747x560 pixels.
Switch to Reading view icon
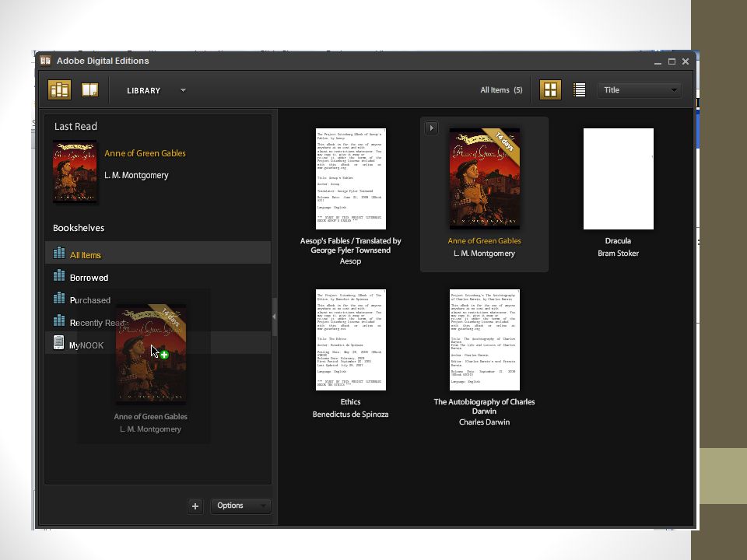pos(89,90)
